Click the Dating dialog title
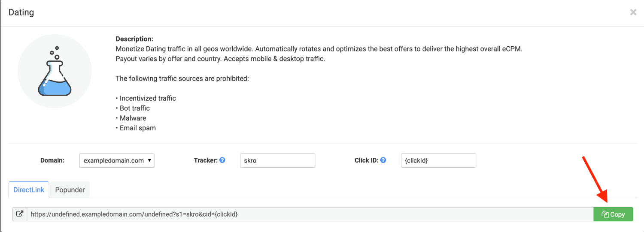This screenshot has width=644, height=232. pos(21,12)
